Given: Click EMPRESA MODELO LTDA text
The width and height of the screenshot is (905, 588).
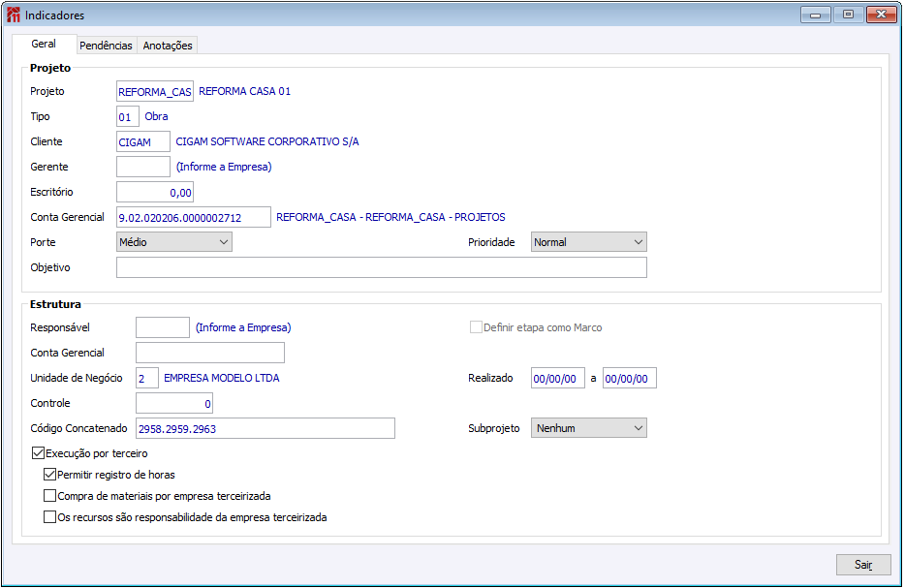Looking at the screenshot, I should [x=222, y=378].
